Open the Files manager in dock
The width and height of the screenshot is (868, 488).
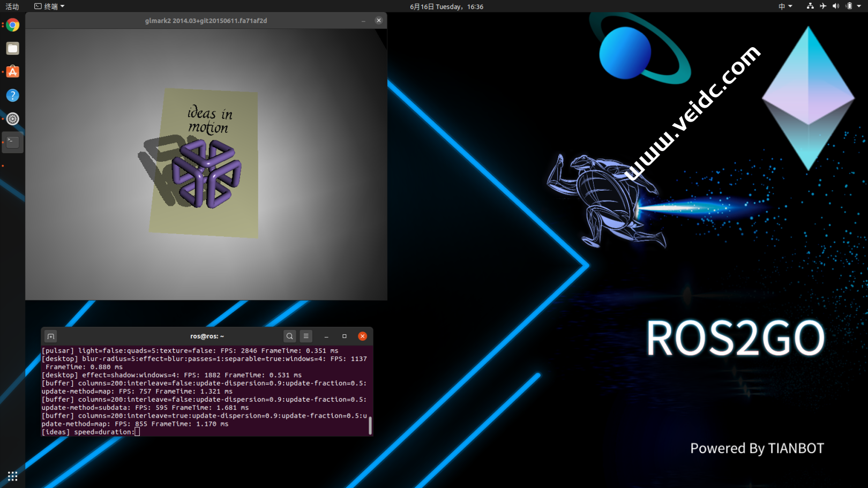pos(13,49)
